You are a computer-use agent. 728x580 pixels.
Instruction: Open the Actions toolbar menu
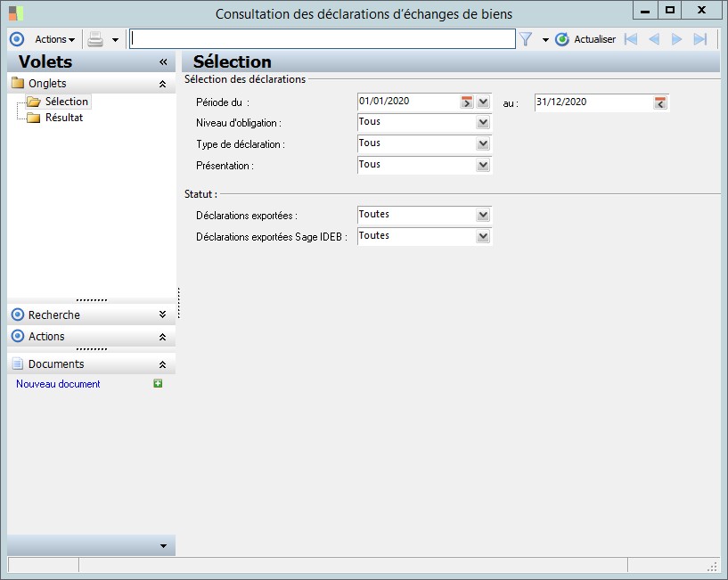pos(54,39)
